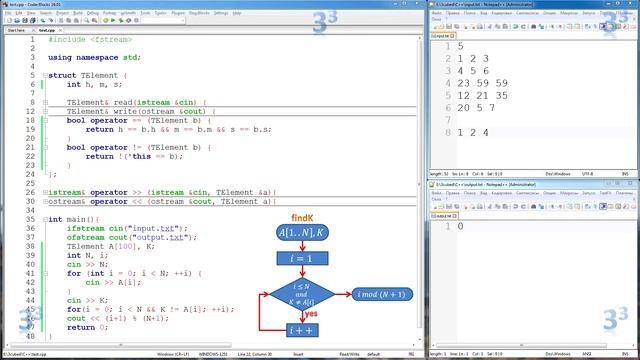Click line "1 2 4" in input.txt

[x=473, y=133]
